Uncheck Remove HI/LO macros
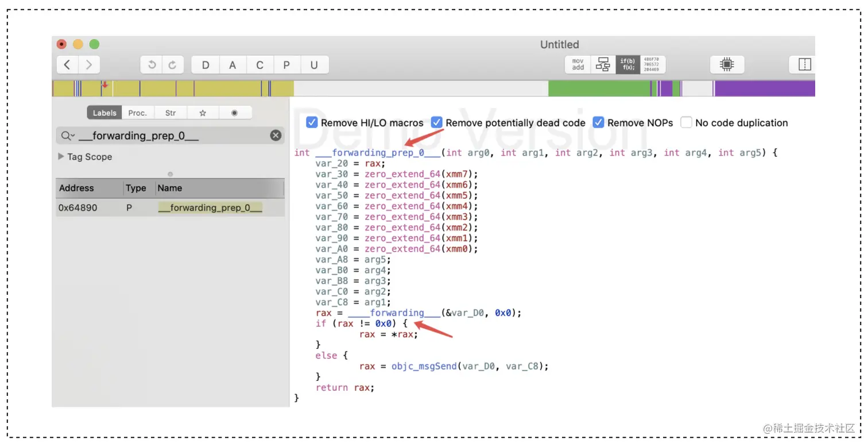Screen dimensions: 868x447 [x=312, y=122]
